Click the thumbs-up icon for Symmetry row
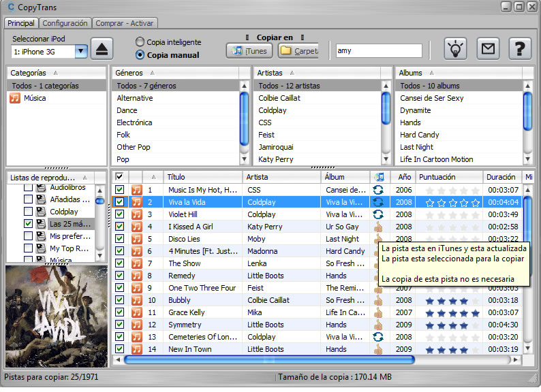 click(378, 325)
